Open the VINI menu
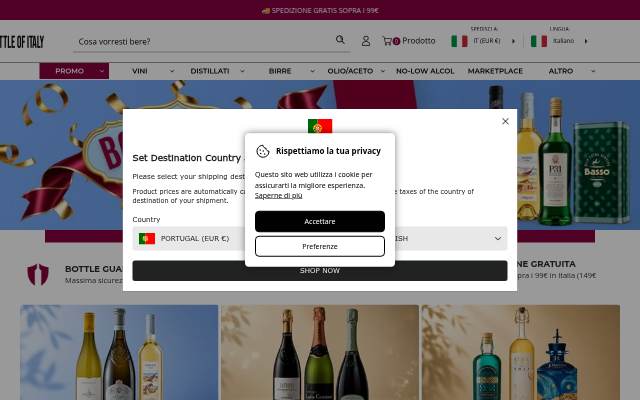The width and height of the screenshot is (640, 400). tap(140, 71)
